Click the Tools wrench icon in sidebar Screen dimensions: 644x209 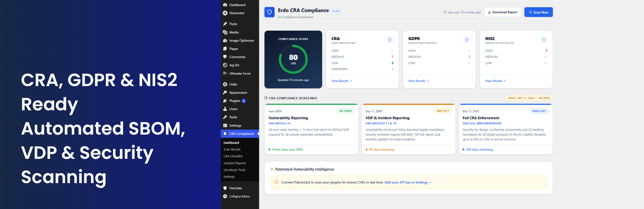225,117
